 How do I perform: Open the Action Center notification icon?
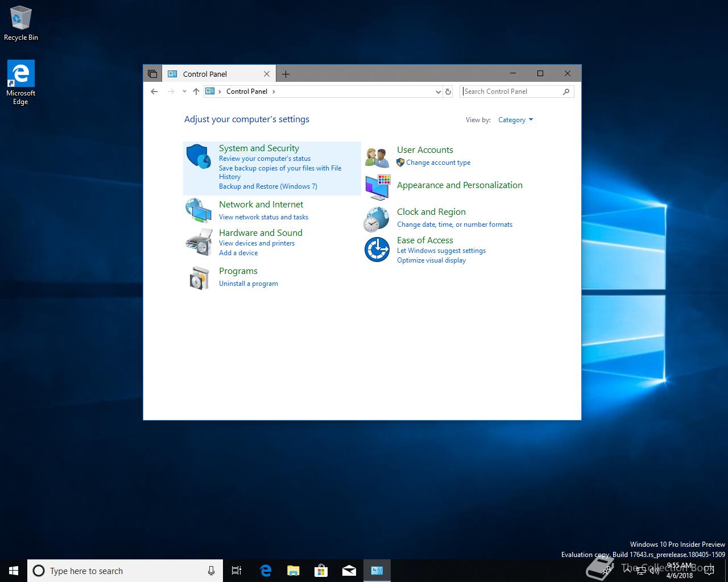pyautogui.click(x=709, y=571)
